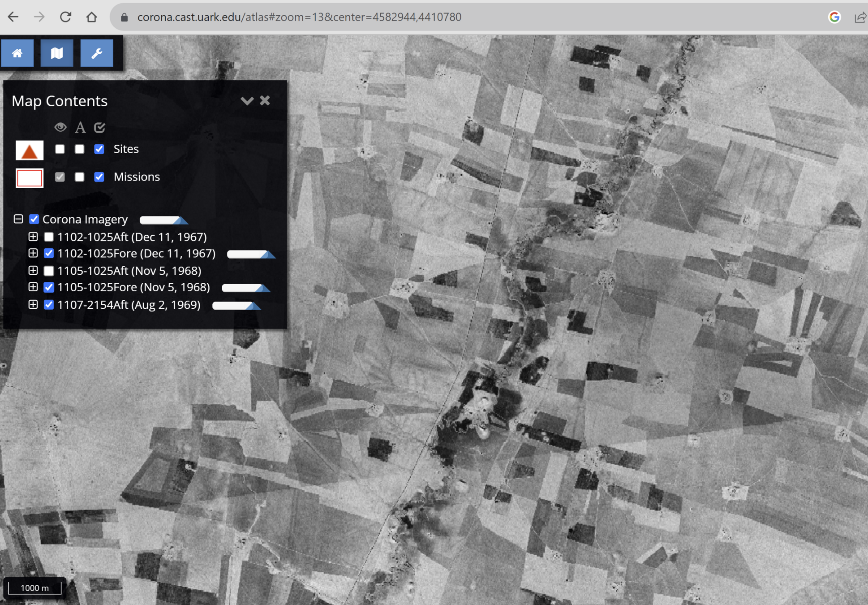Toggle Sites visibility checkbox under eye column
The height and width of the screenshot is (605, 868).
point(60,149)
